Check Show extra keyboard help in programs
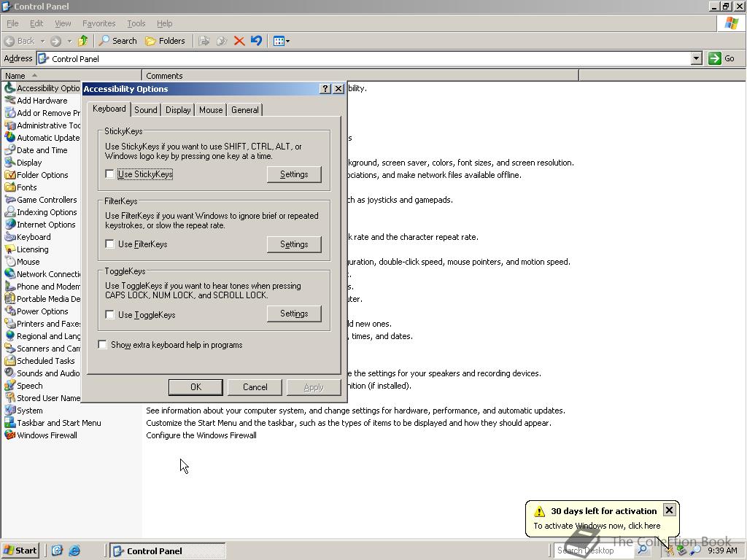Image resolution: width=747 pixels, height=560 pixels. (102, 344)
